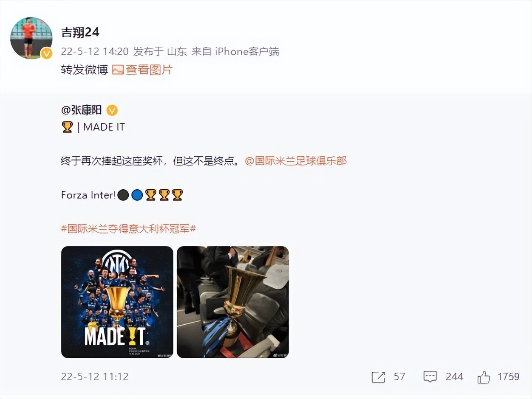Click the trophy emoji before MADE IT
The height and width of the screenshot is (399, 532).
pyautogui.click(x=67, y=127)
